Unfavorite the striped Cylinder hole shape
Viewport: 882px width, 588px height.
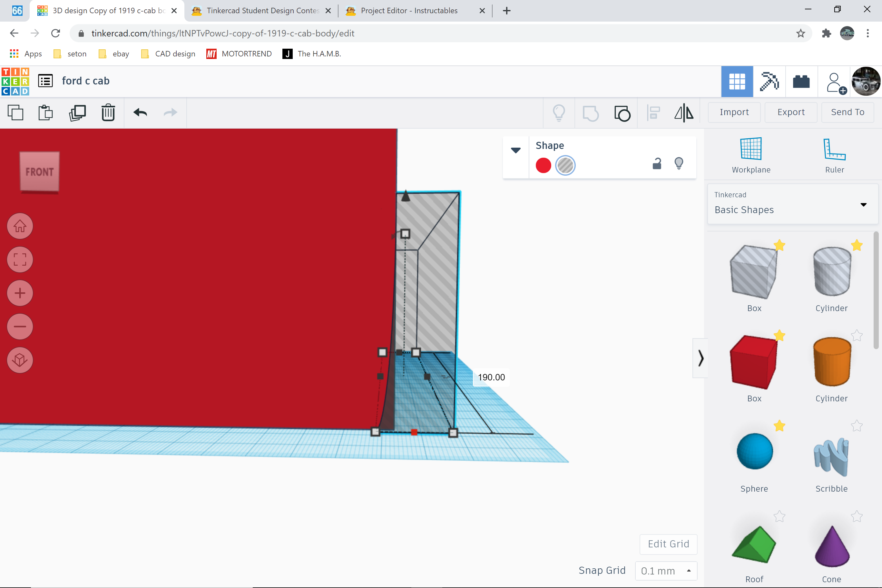click(857, 245)
